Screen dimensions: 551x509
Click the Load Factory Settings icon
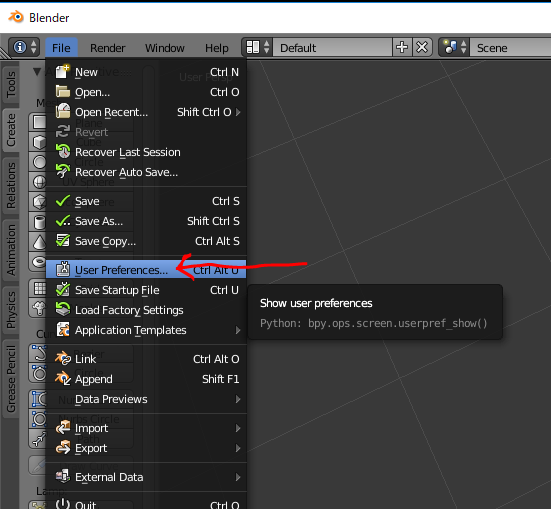coord(63,310)
